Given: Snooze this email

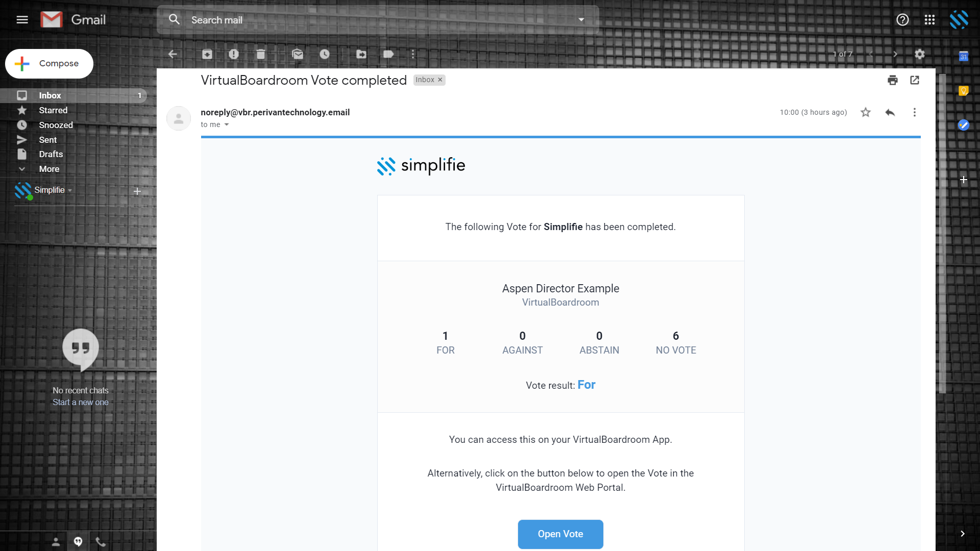Looking at the screenshot, I should pyautogui.click(x=325, y=54).
